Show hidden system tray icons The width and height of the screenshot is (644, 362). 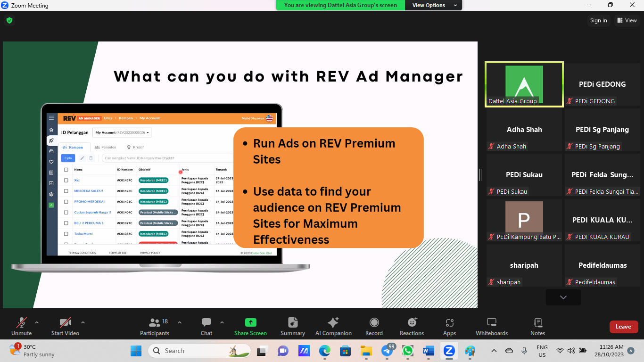pos(494,351)
